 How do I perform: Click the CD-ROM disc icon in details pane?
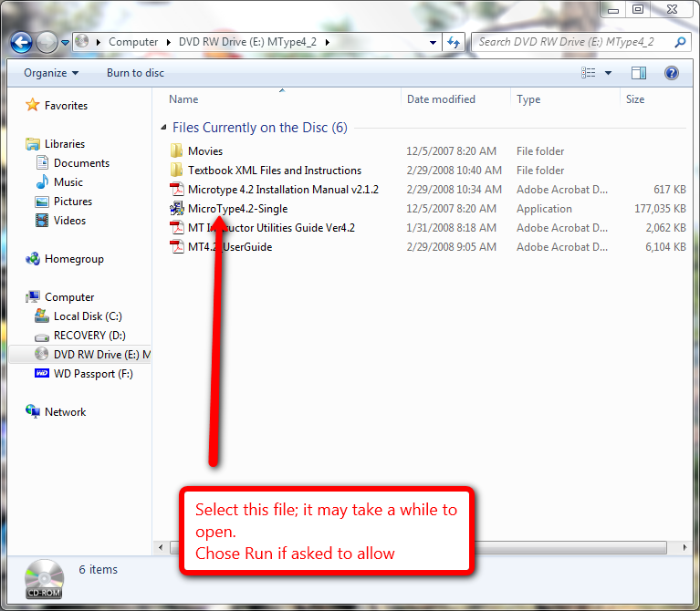(44, 579)
